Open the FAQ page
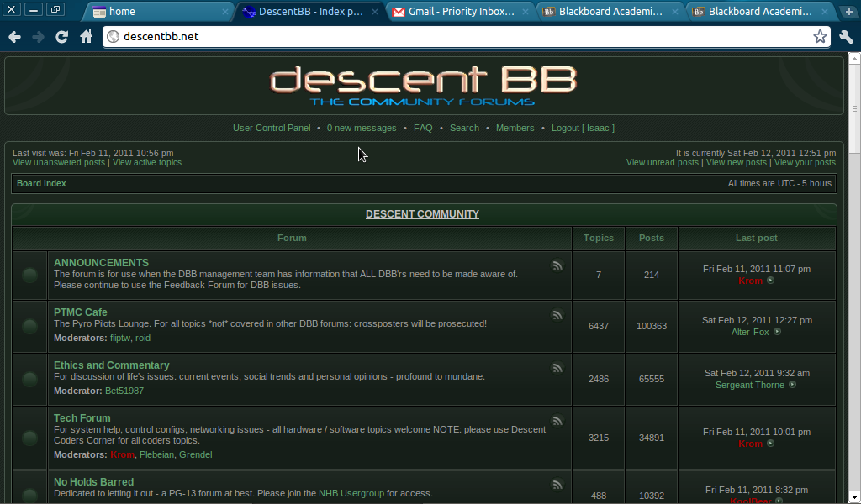 point(423,128)
